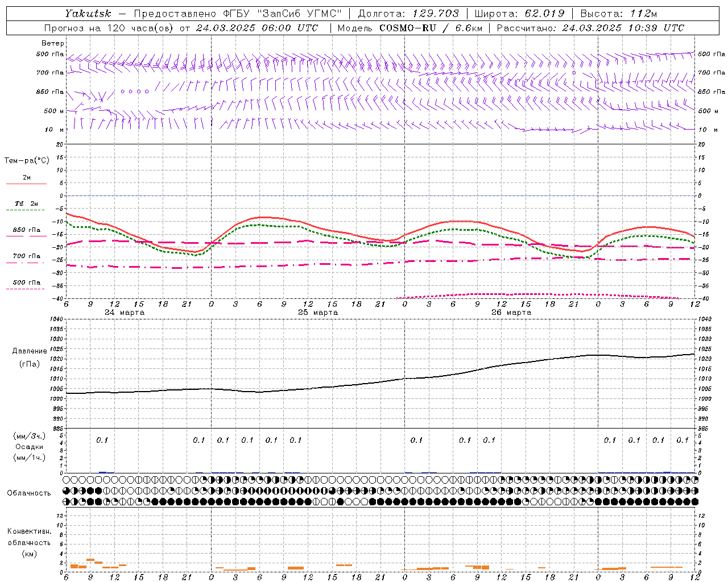Click the 'Td 2м' dew point legend entry
This screenshot has height=582, width=728.
(x=26, y=203)
